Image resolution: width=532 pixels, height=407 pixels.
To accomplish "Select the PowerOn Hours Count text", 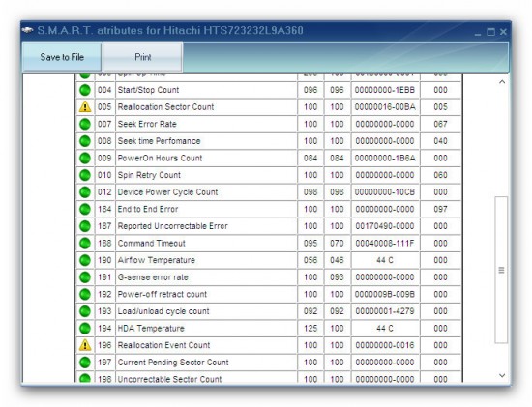I will [x=160, y=158].
